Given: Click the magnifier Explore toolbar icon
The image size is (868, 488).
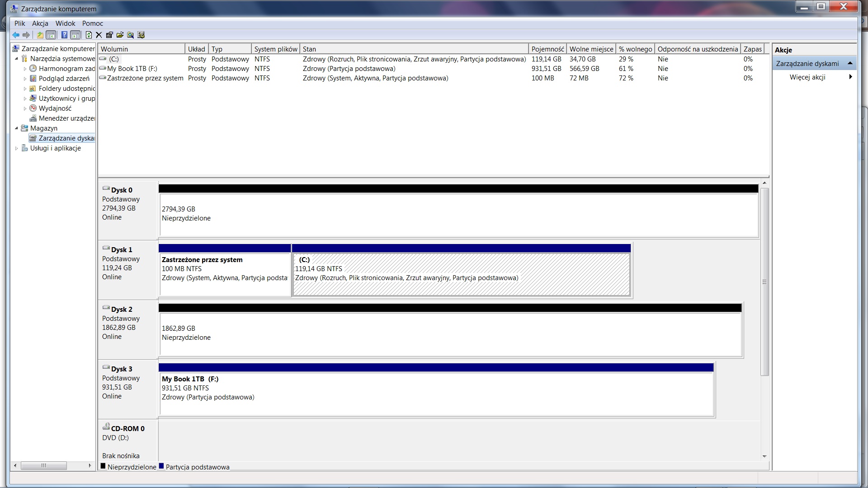Looking at the screenshot, I should [x=131, y=35].
